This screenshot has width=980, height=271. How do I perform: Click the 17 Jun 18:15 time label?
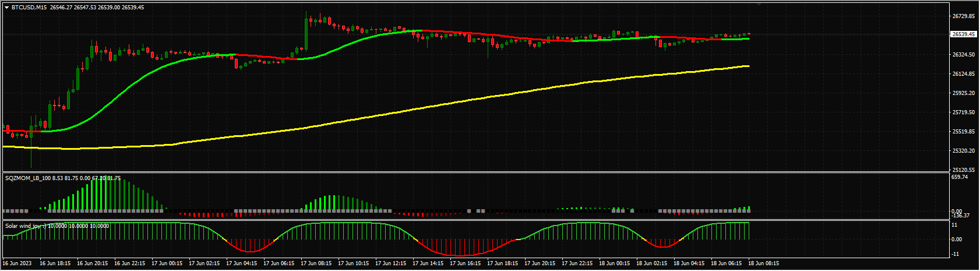pos(504,263)
